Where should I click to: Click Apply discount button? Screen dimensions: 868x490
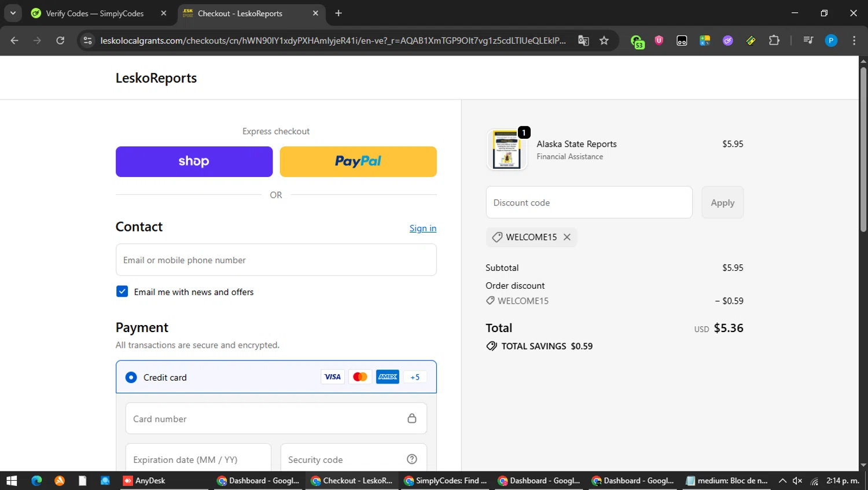pyautogui.click(x=723, y=202)
